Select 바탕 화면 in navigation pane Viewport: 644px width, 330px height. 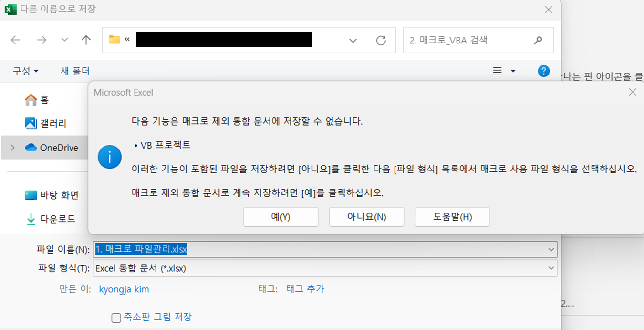tap(51, 195)
